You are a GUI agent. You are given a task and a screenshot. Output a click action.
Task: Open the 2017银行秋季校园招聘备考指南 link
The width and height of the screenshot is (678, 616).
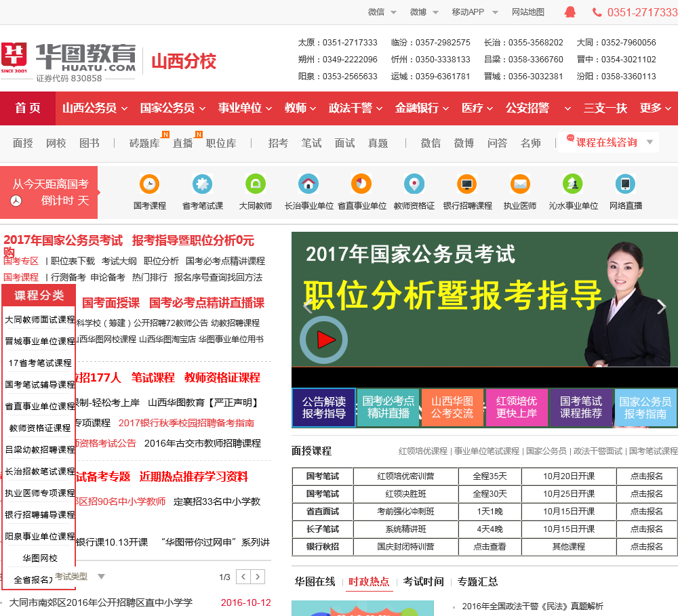click(186, 423)
